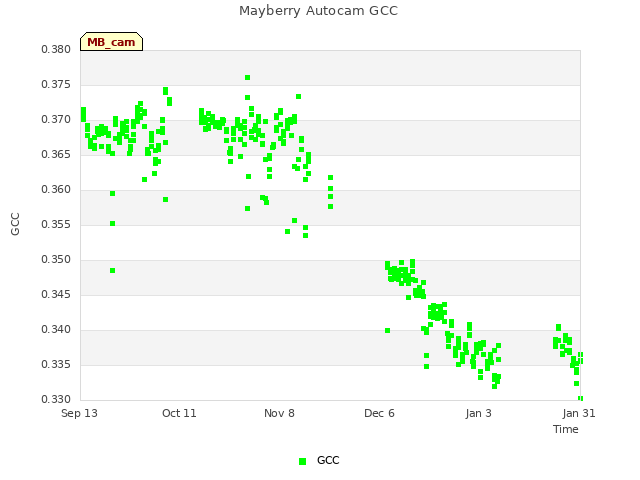Click the 0.335 y-axis label
This screenshot has height=480, width=640.
point(56,364)
